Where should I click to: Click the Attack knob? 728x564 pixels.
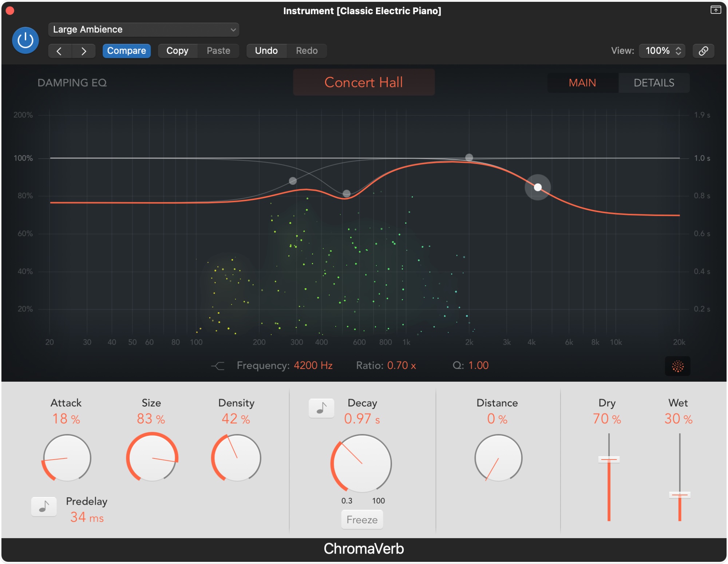click(67, 458)
